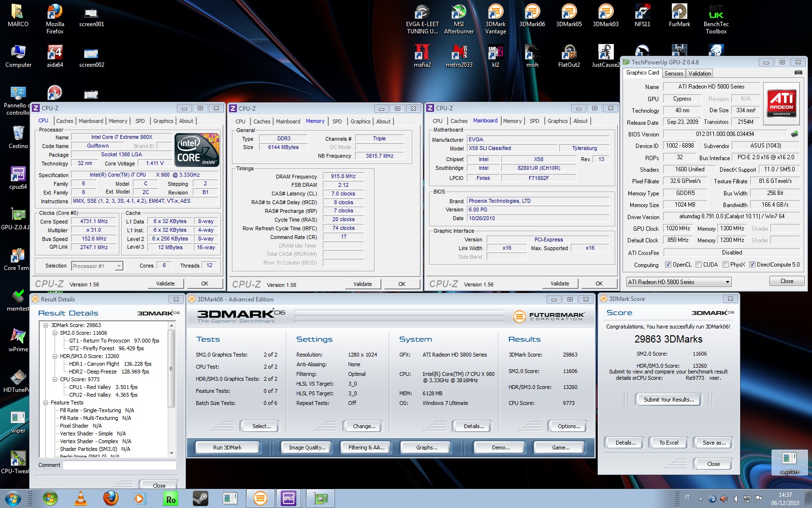Click the VLC cone icon in taskbar
The width and height of the screenshot is (812, 508).
81,498
